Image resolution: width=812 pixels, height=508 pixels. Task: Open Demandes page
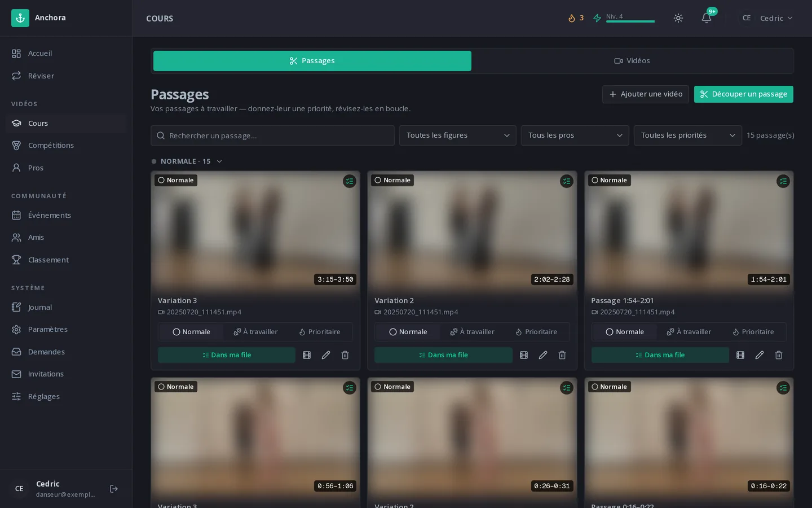66,352
